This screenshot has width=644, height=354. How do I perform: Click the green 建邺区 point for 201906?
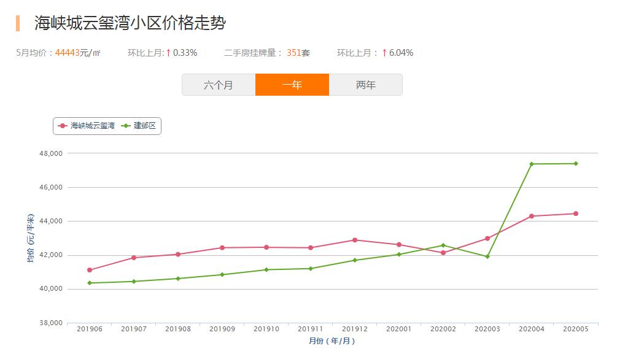point(90,283)
